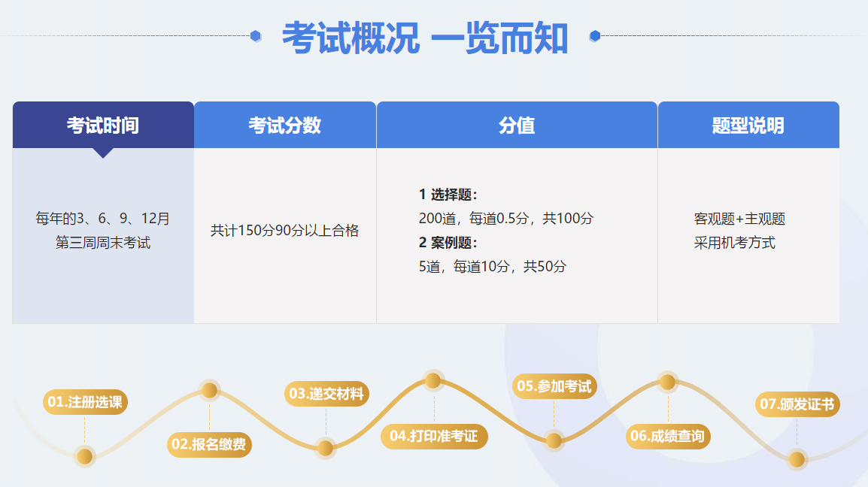Click the blue hexagon right of the title
Image resolution: width=868 pixels, height=487 pixels.
595,35
